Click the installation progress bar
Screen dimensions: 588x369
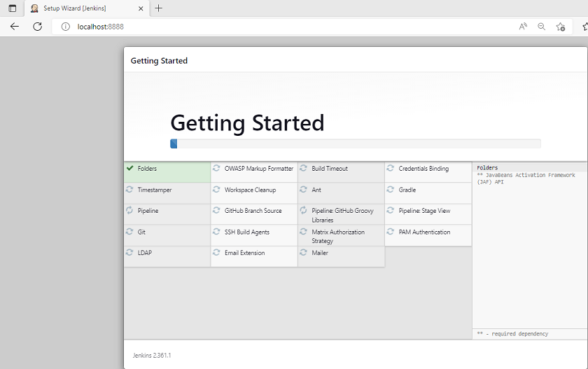click(356, 144)
